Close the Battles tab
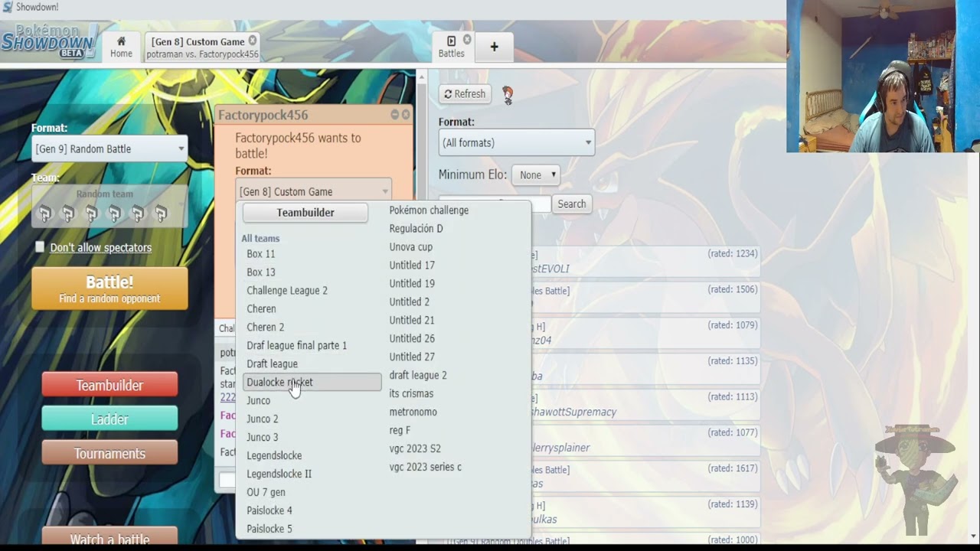This screenshot has width=980, height=551. coord(467,40)
